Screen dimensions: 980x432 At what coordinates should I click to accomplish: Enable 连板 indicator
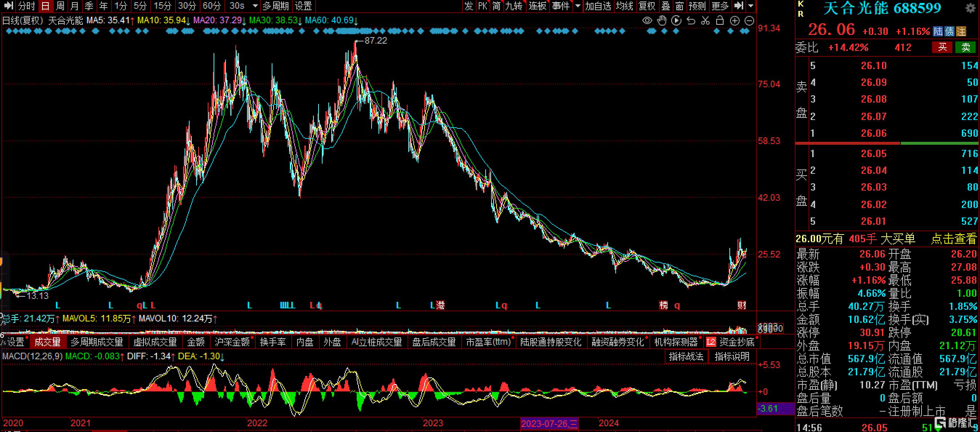tap(537, 6)
